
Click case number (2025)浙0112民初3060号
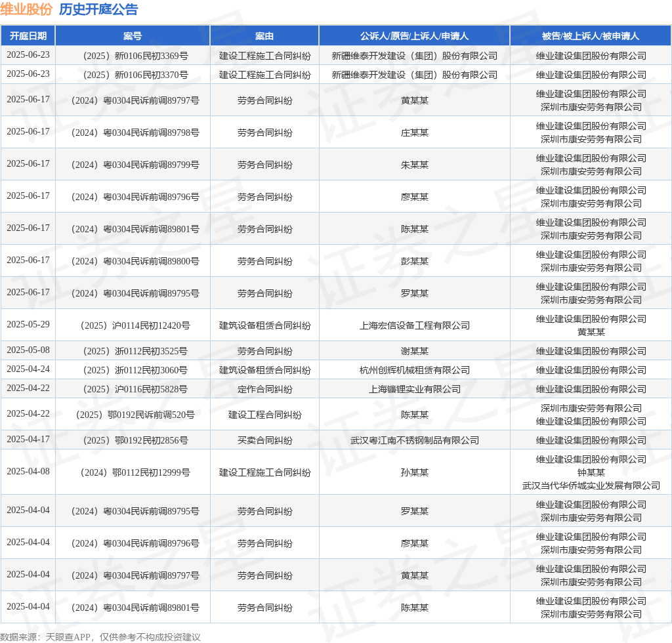(135, 370)
